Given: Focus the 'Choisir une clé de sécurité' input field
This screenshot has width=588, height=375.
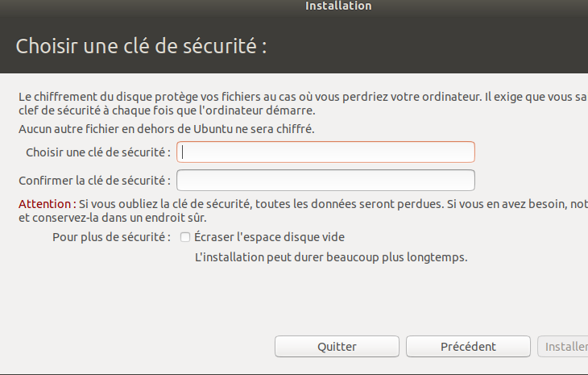Looking at the screenshot, I should (x=325, y=152).
